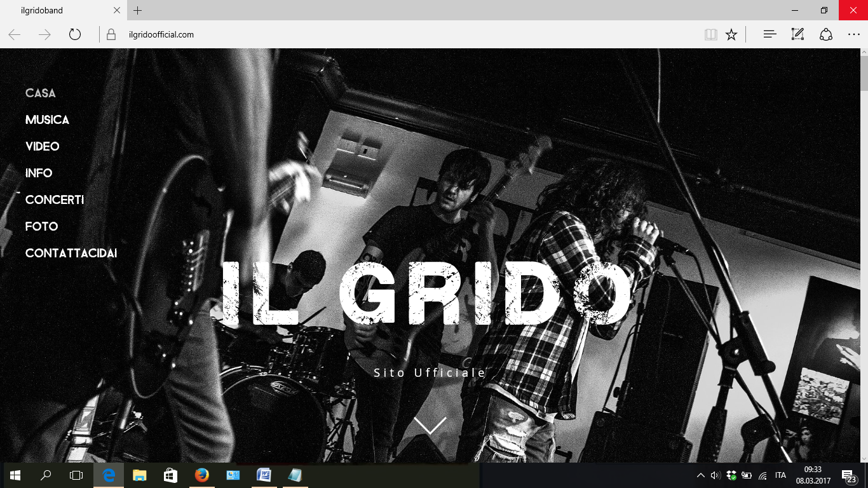This screenshot has height=488, width=868.
Task: Open the Wi-Fi network tray icon
Action: click(x=763, y=475)
